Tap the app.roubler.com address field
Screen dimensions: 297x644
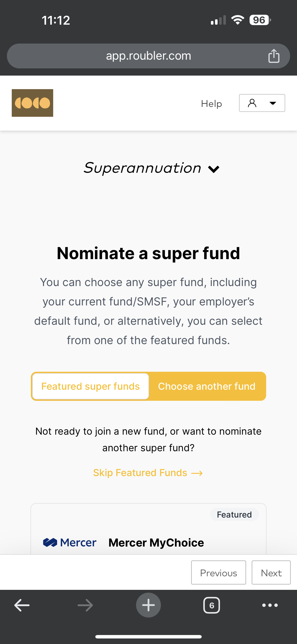[148, 56]
